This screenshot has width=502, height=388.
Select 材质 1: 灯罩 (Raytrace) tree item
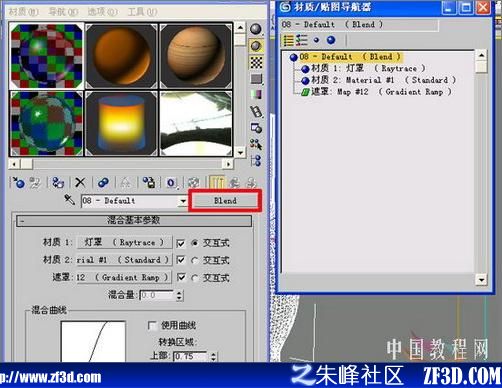coord(363,68)
